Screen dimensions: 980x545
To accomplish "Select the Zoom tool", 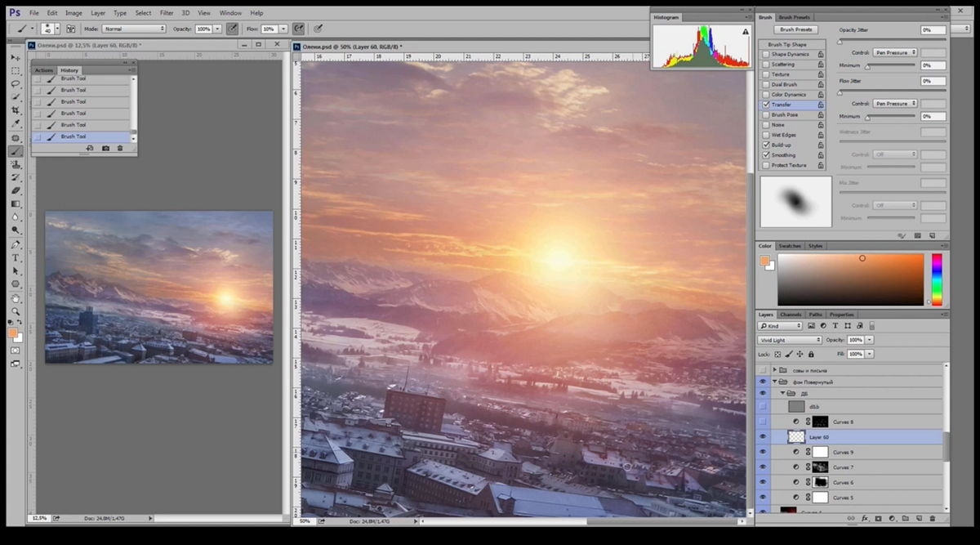I will [x=16, y=311].
